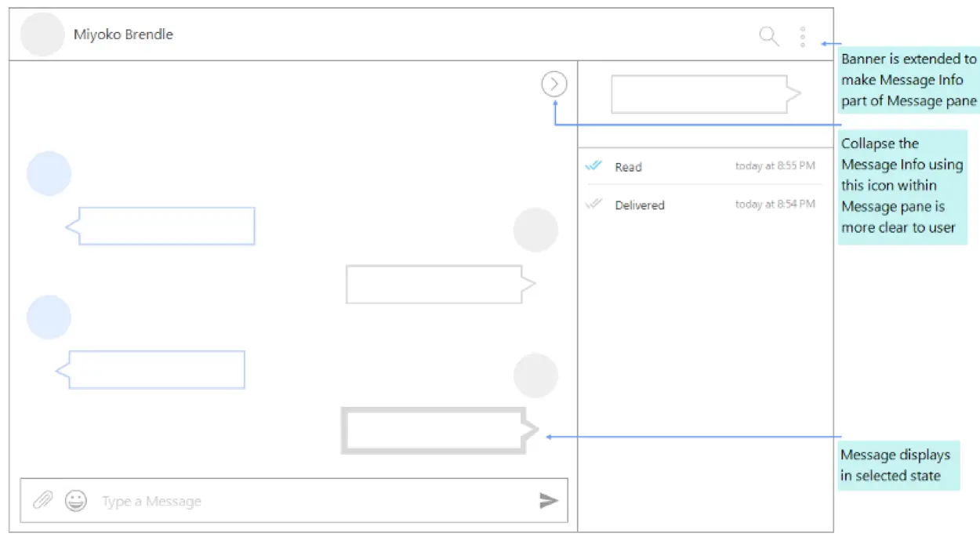Viewport: 980px width, 537px height.
Task: Open the emoji picker smiley icon
Action: point(76,500)
